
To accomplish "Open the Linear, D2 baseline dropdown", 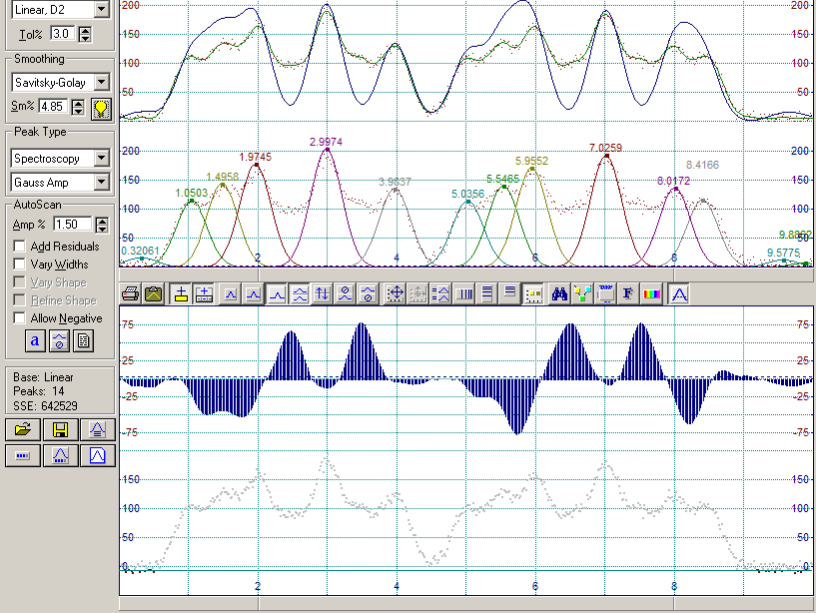I will pyautogui.click(x=101, y=9).
